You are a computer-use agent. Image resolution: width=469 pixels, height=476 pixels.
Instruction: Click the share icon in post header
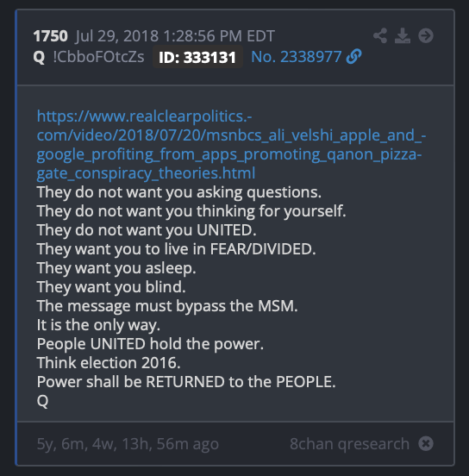(380, 36)
